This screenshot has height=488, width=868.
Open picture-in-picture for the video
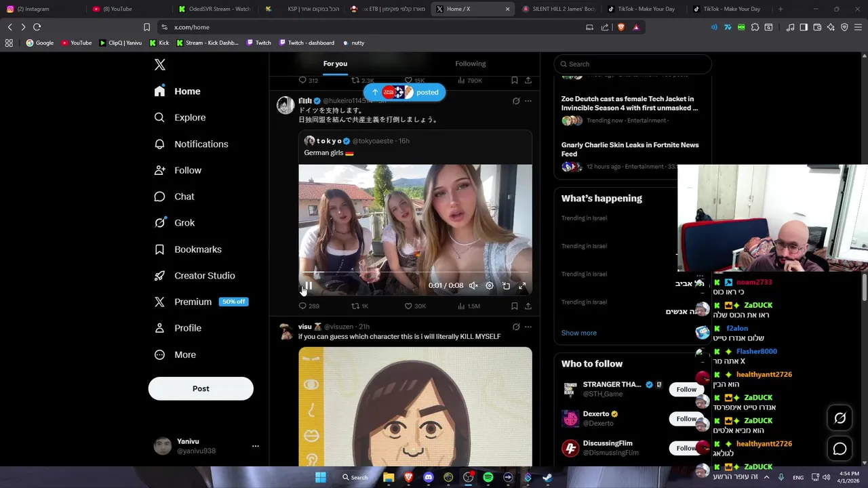click(x=506, y=286)
